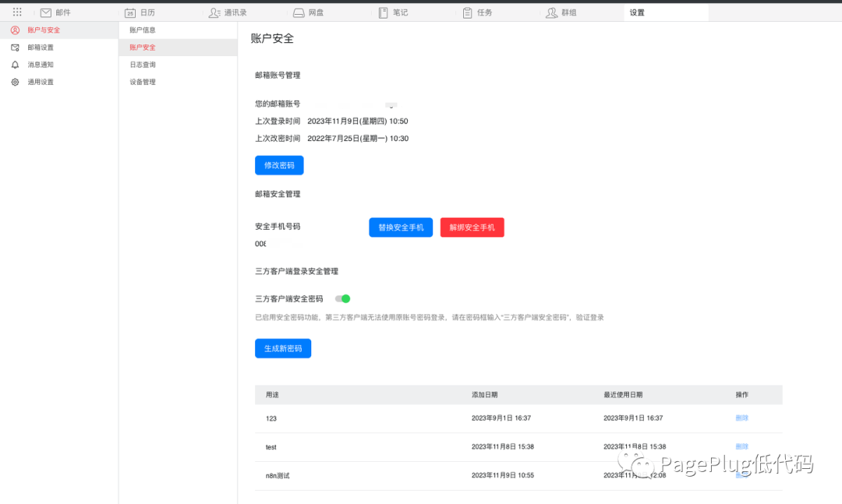Click the 修改密码 button

[279, 165]
